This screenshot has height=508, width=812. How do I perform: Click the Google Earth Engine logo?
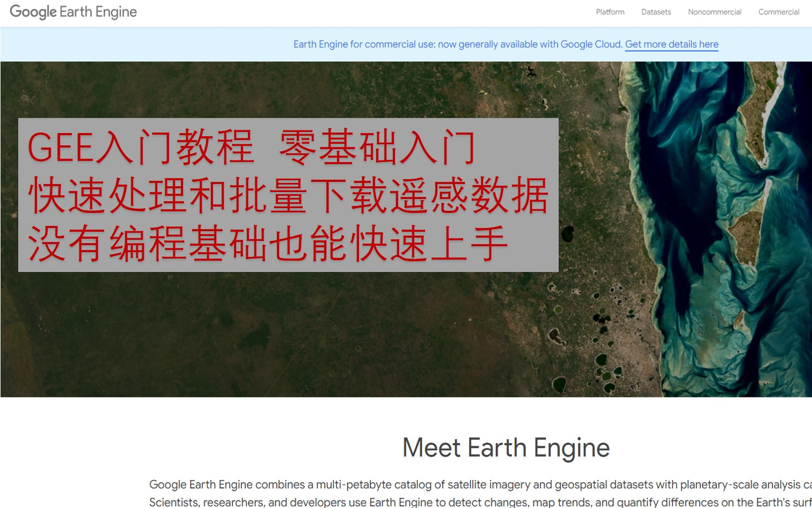tap(74, 12)
